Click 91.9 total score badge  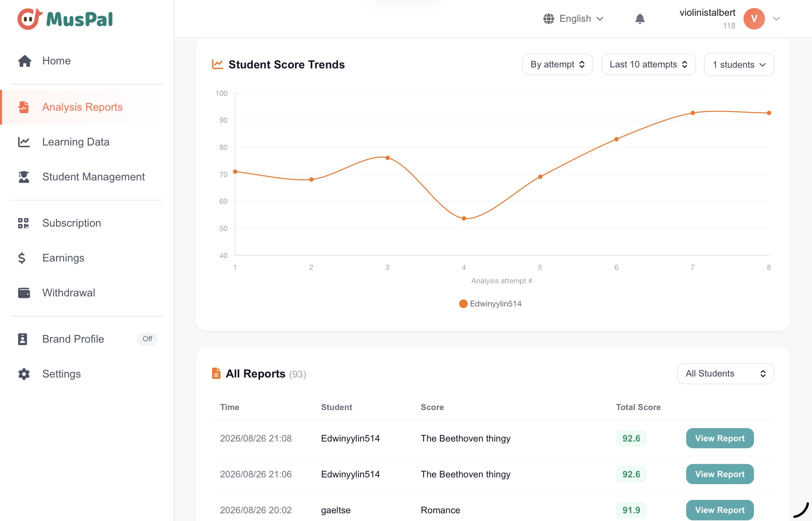point(631,510)
